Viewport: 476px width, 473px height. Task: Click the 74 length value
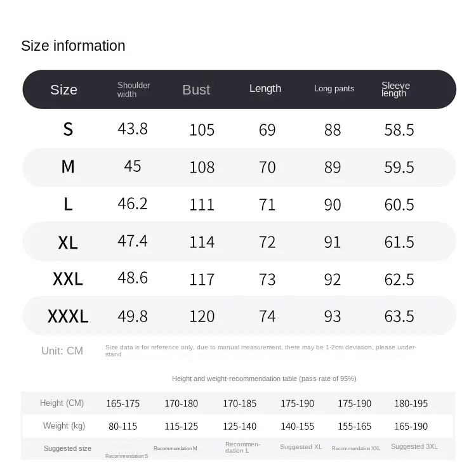pos(267,316)
